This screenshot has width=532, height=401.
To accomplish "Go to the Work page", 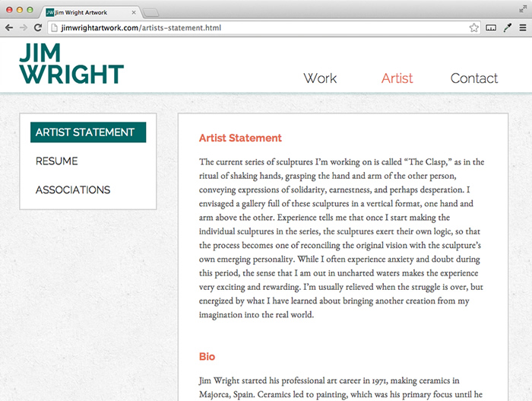I will pyautogui.click(x=320, y=78).
